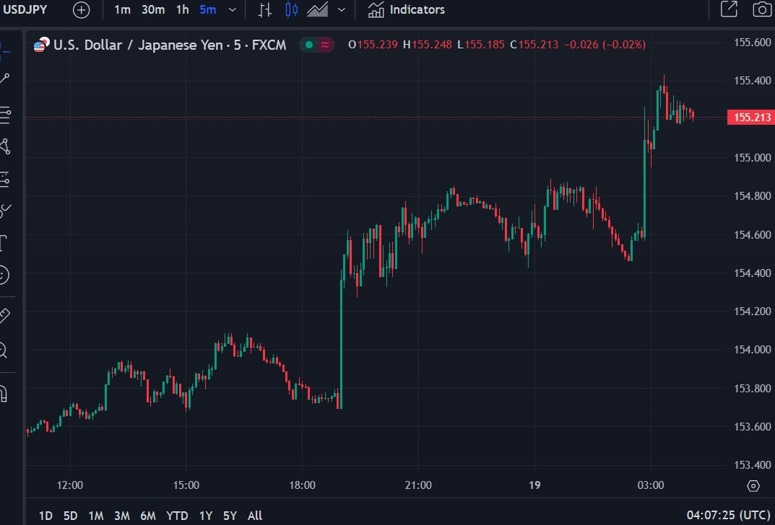Click the 04:07:25 (UTC) timezone clock
The height and width of the screenshot is (525, 775).
(729, 516)
